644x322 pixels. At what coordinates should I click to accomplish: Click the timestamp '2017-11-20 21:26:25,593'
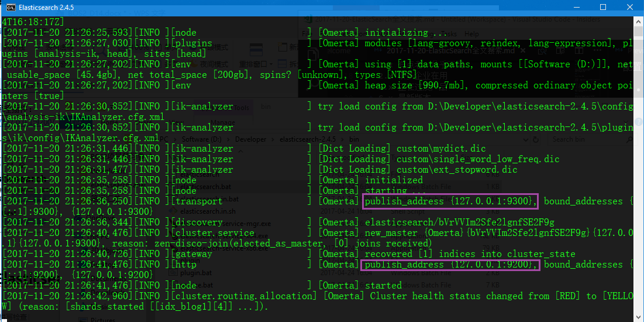coord(67,32)
